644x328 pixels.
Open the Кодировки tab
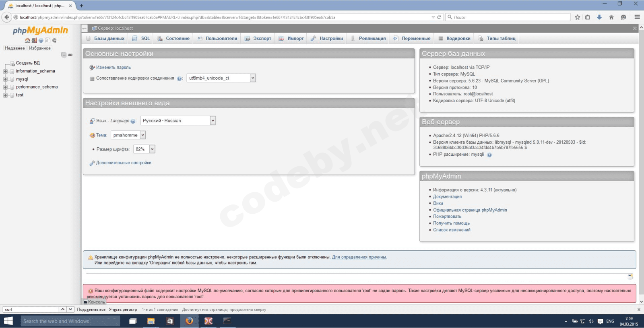point(454,39)
